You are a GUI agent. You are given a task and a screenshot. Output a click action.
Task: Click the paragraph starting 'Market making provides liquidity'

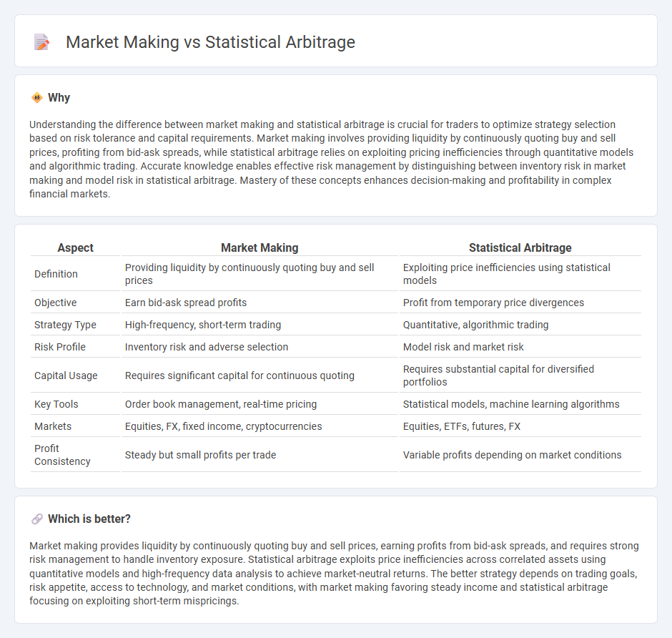pyautogui.click(x=334, y=574)
